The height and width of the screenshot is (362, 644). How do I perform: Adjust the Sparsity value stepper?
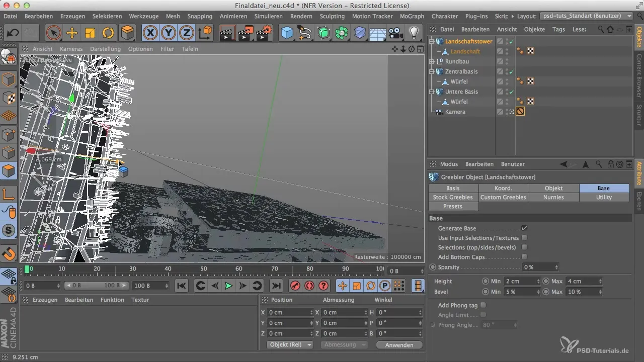pyautogui.click(x=556, y=267)
